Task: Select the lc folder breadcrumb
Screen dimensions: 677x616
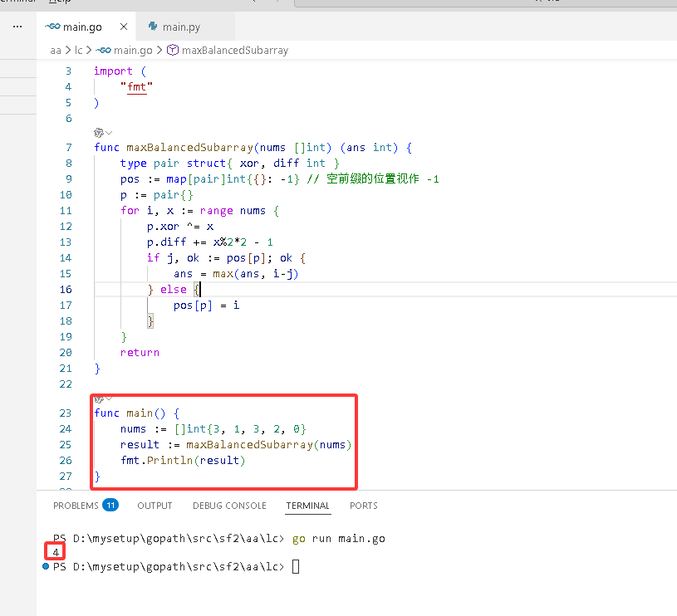Action: 78,51
